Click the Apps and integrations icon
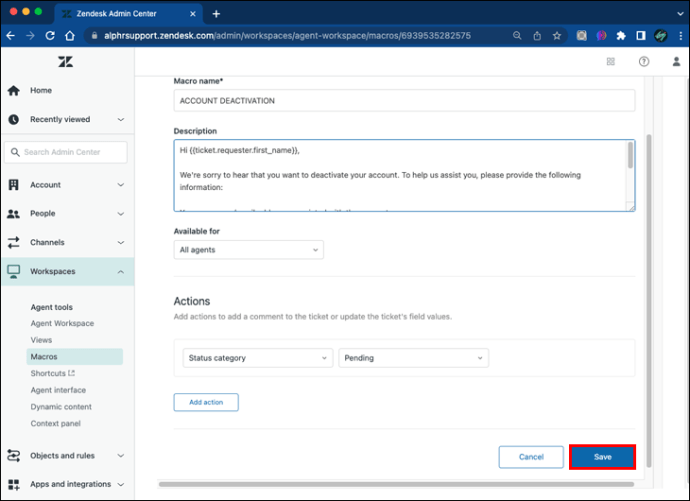The image size is (690, 501). pos(14,484)
